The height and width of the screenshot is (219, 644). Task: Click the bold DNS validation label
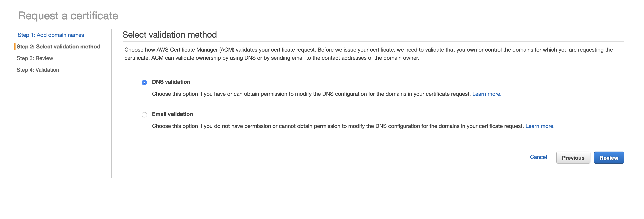pos(171,82)
